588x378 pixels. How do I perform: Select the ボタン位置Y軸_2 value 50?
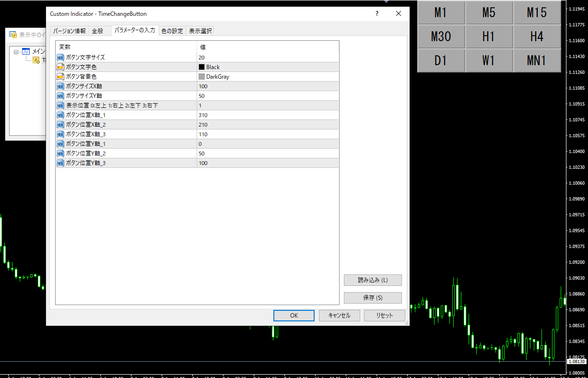click(268, 154)
